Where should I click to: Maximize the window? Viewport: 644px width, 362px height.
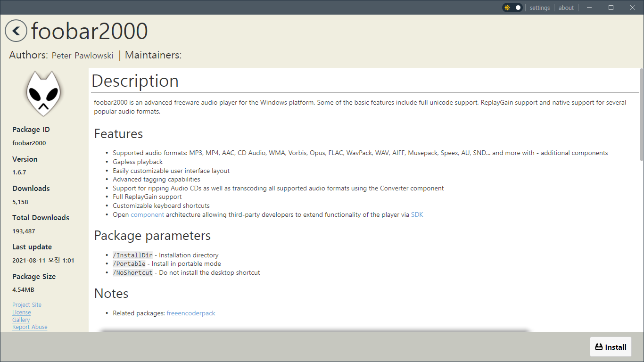611,8
